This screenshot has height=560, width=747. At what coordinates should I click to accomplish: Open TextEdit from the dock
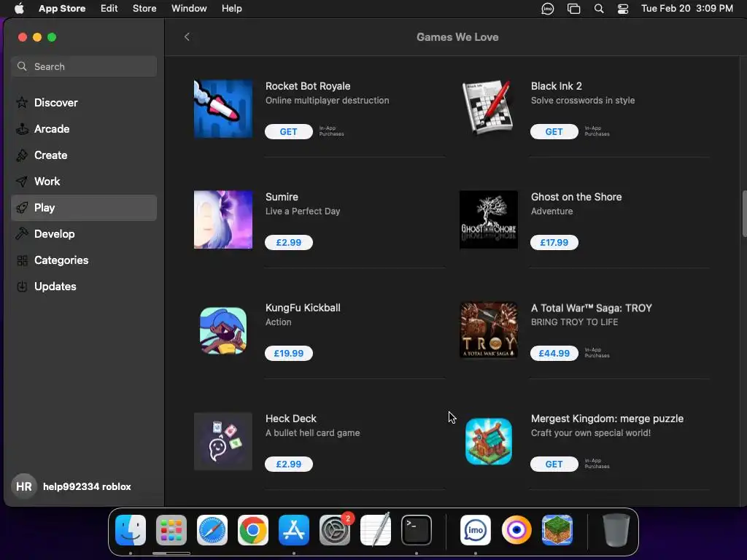point(376,530)
